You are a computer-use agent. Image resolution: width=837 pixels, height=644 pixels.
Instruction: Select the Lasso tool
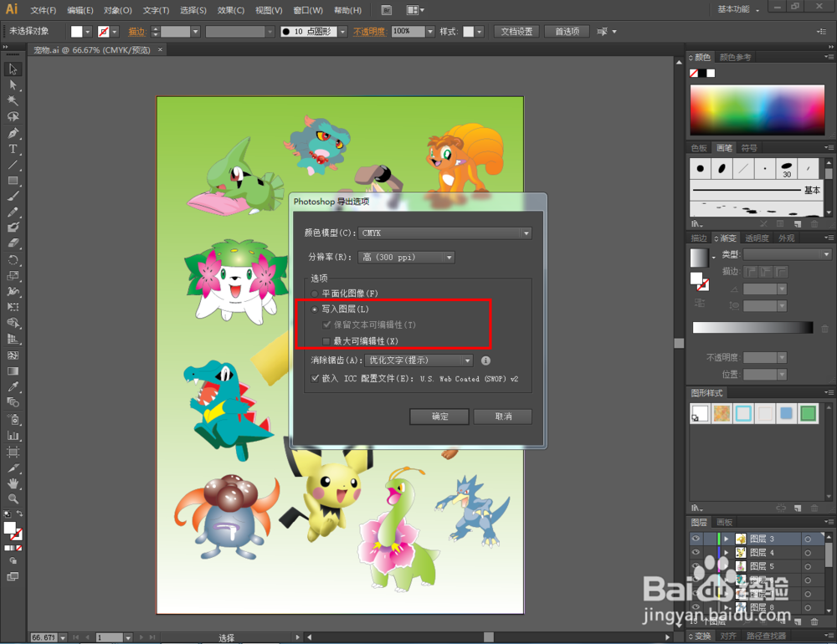click(13, 116)
